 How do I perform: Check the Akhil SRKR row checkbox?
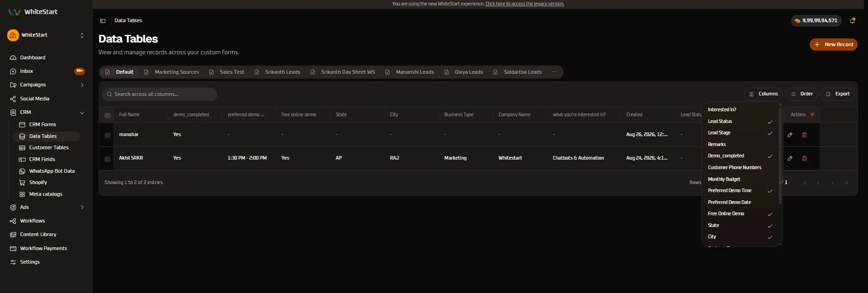tap(107, 159)
